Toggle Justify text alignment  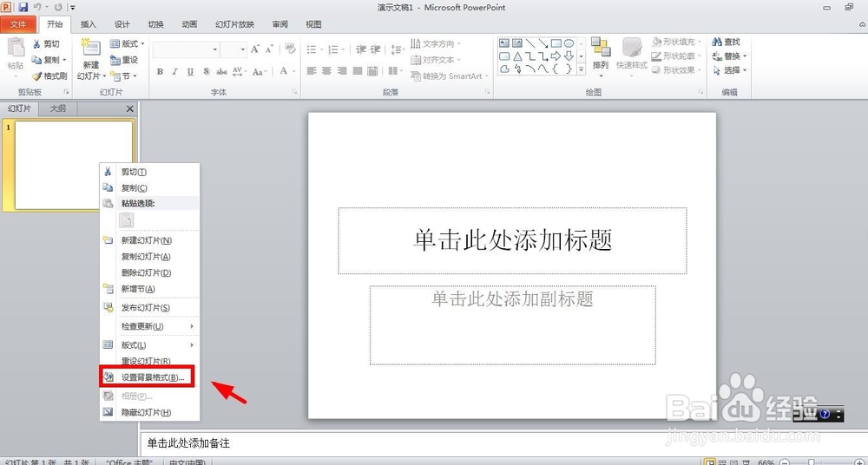click(x=357, y=71)
